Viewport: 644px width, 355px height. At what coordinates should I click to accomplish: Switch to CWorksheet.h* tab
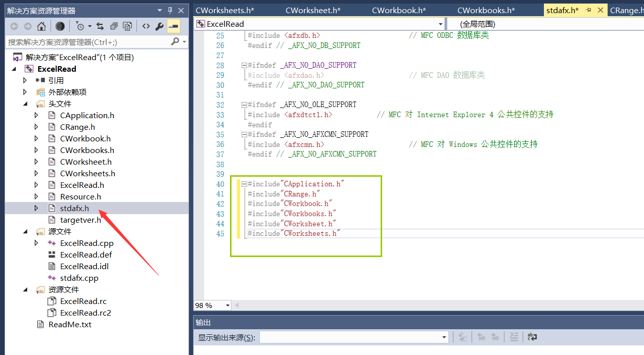[313, 10]
